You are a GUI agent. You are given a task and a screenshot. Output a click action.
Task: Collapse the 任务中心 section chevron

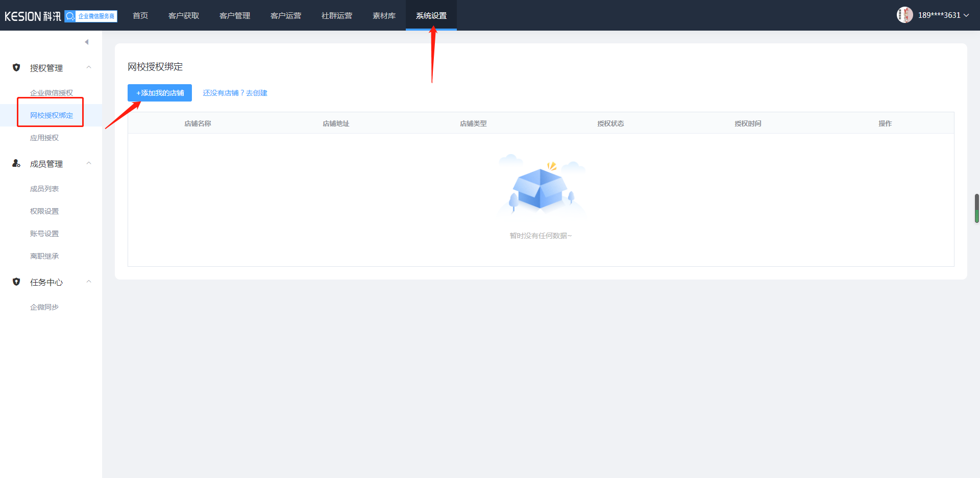pyautogui.click(x=89, y=282)
